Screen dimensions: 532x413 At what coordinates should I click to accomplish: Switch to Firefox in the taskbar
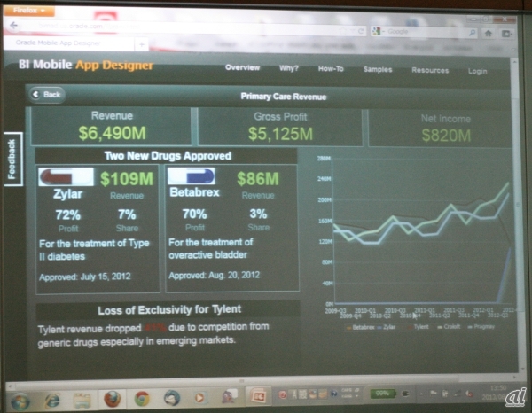click(x=112, y=399)
